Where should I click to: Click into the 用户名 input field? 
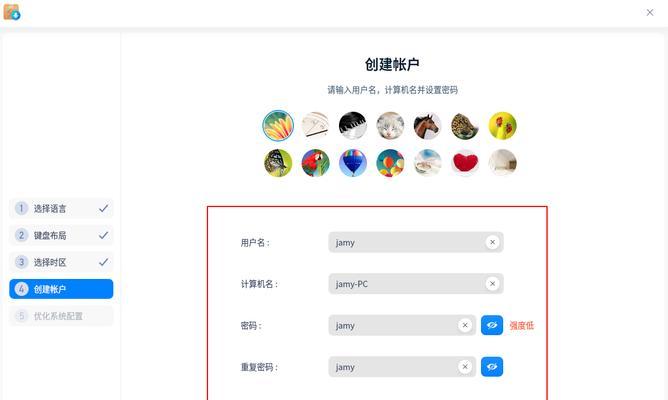[416, 242]
